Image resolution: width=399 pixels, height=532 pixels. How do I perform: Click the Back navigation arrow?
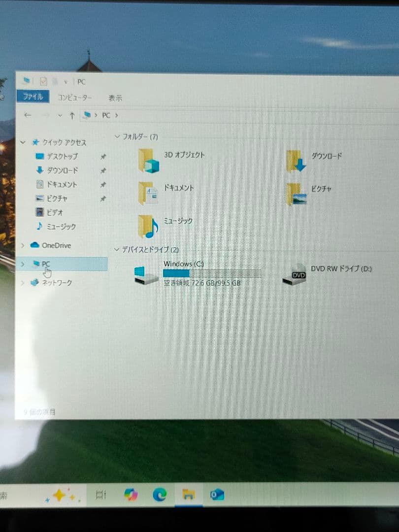pos(28,115)
